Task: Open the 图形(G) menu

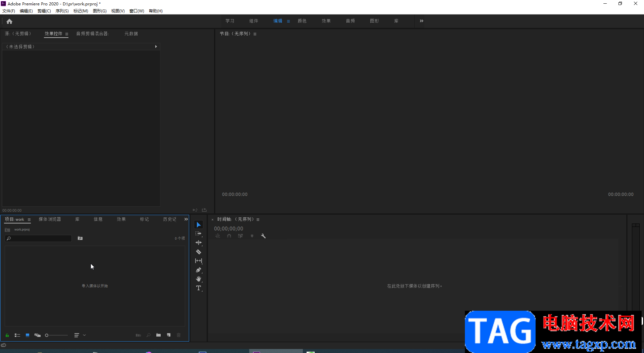Action: click(x=100, y=11)
